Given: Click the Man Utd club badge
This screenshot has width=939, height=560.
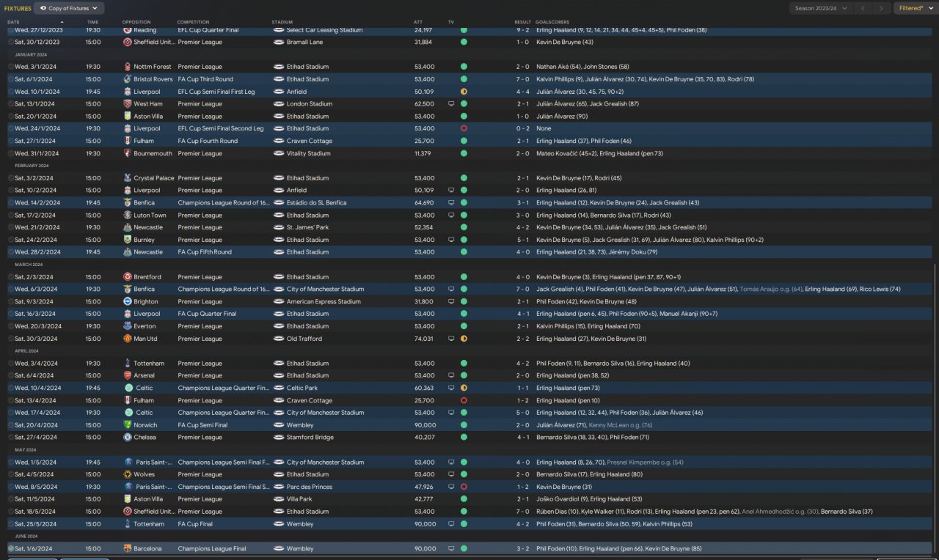Looking at the screenshot, I should pyautogui.click(x=128, y=339).
